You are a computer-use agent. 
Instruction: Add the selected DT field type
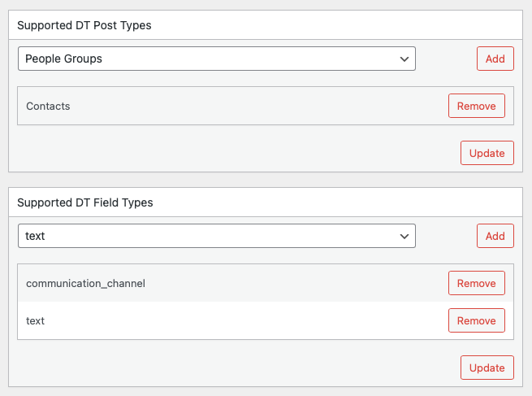click(x=495, y=236)
